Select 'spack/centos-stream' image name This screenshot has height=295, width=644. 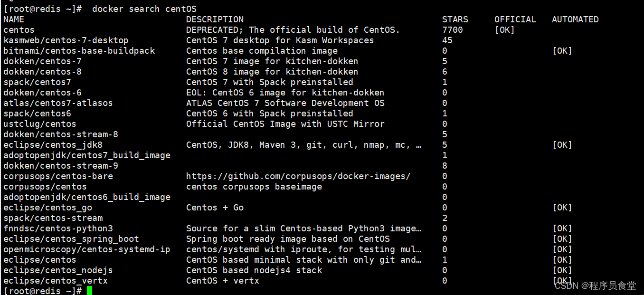pos(53,218)
